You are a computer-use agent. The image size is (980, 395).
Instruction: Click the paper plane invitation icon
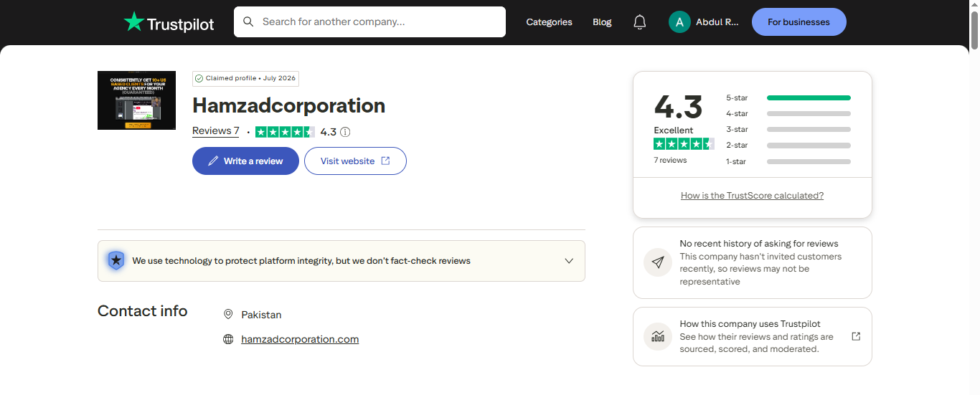point(658,262)
